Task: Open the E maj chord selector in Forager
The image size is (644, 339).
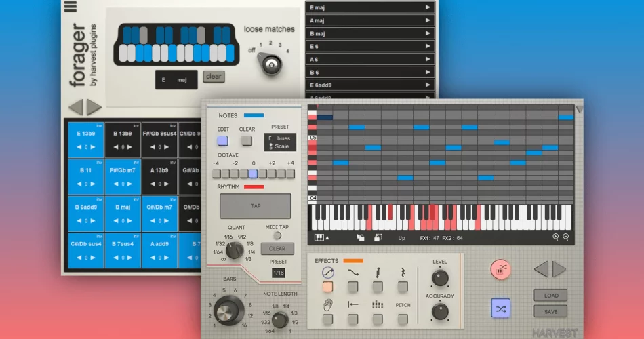Action: tap(176, 80)
